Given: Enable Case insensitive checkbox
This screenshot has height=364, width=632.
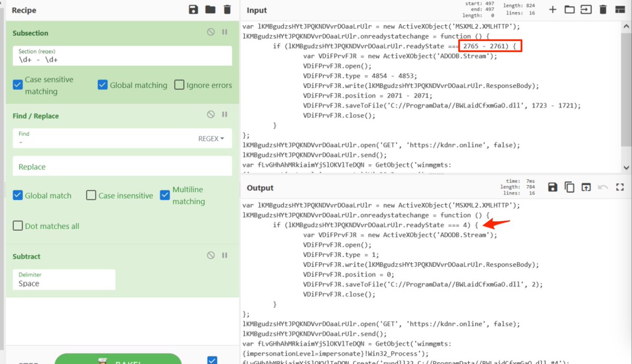Looking at the screenshot, I should coord(91,195).
